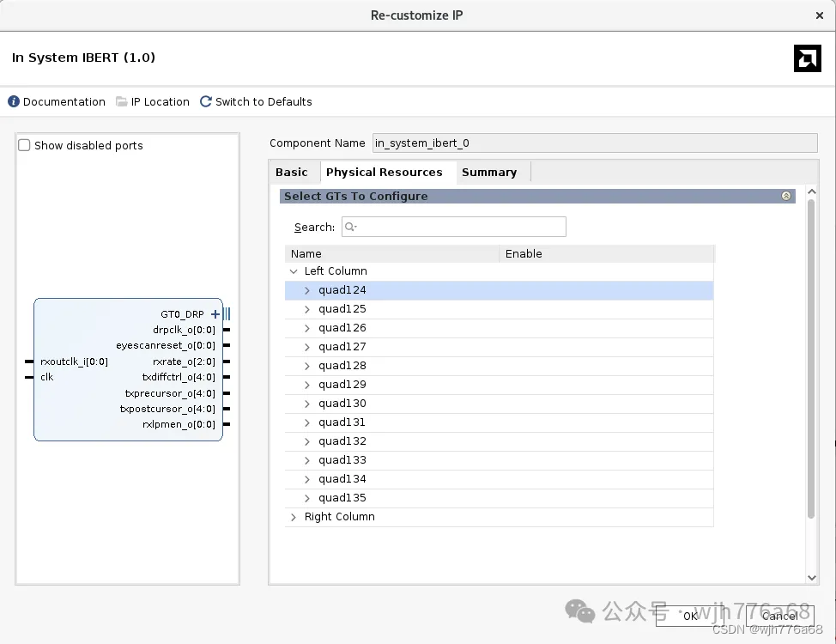The image size is (836, 644).
Task: Expand the quad131 node
Action: point(307,422)
